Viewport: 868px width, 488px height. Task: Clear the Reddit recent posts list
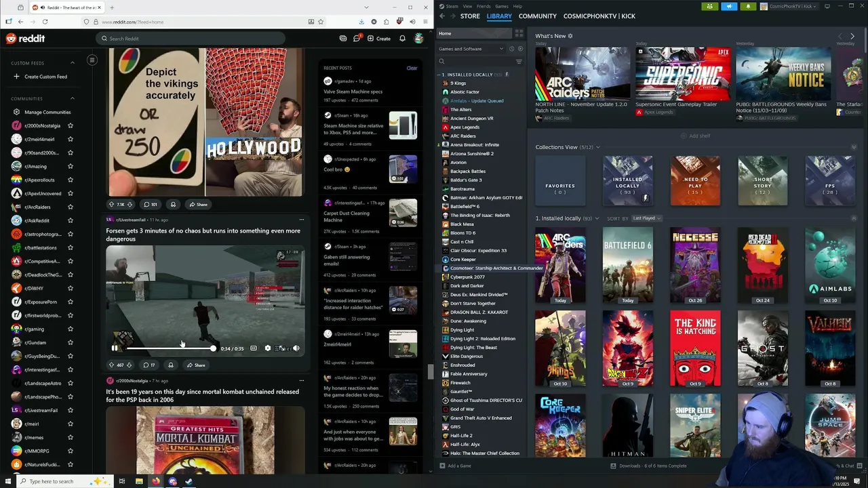412,68
